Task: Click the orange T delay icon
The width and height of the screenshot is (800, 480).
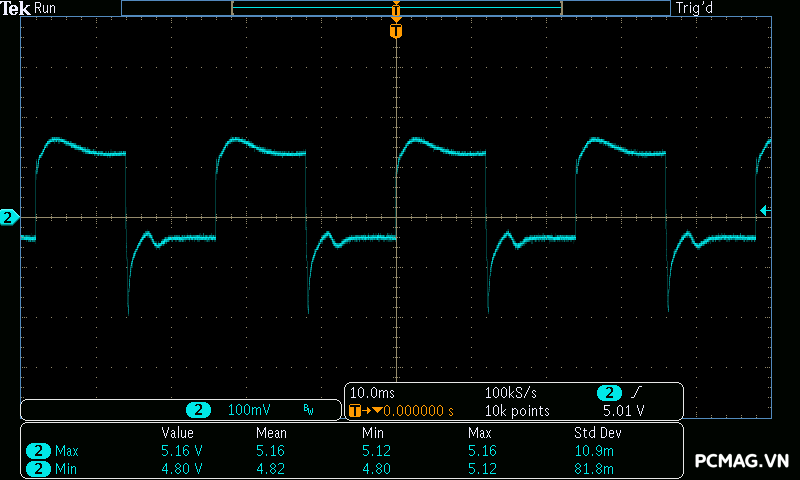Action: pyautogui.click(x=355, y=410)
